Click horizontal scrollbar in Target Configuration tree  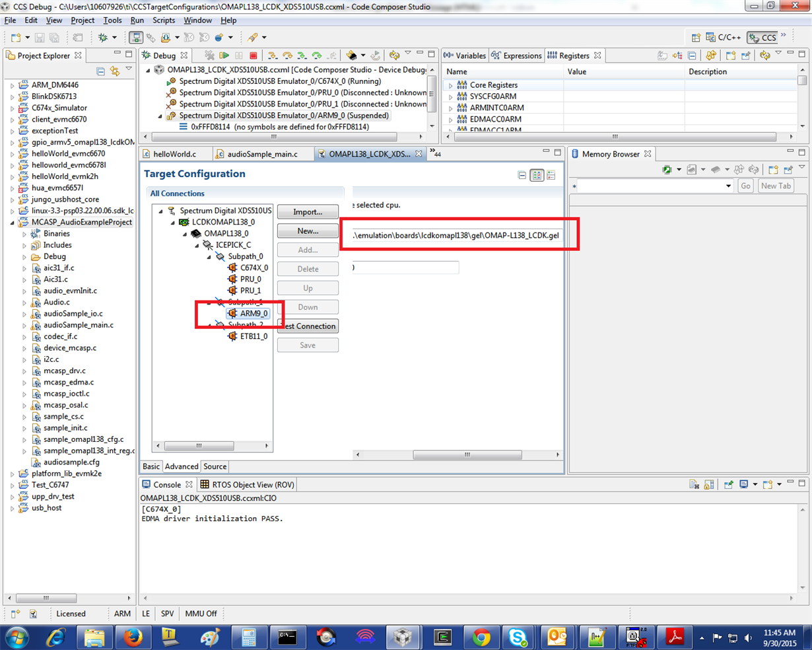pyautogui.click(x=199, y=446)
